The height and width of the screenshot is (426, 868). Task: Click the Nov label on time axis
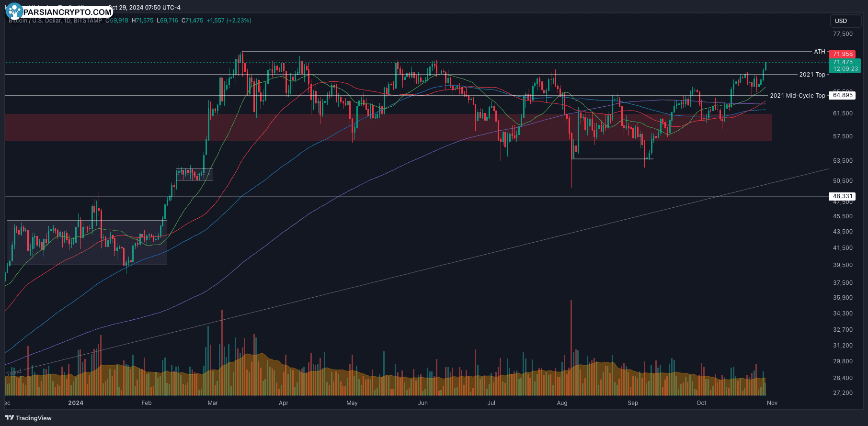pos(772,403)
